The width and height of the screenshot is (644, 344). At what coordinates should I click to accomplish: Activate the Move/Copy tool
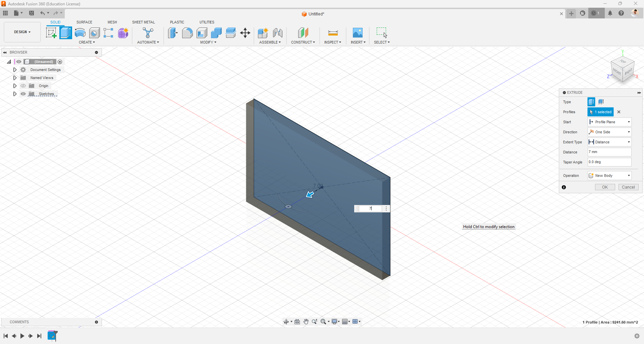pyautogui.click(x=245, y=33)
